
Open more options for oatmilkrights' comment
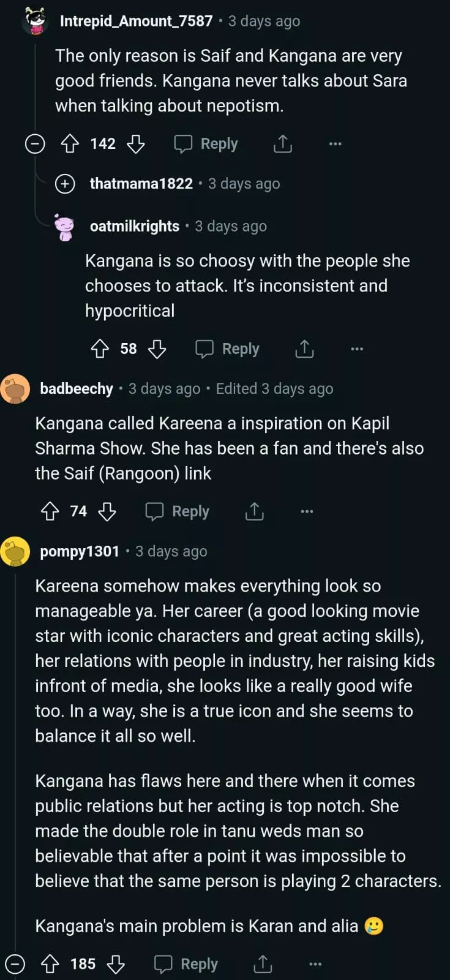(x=357, y=349)
